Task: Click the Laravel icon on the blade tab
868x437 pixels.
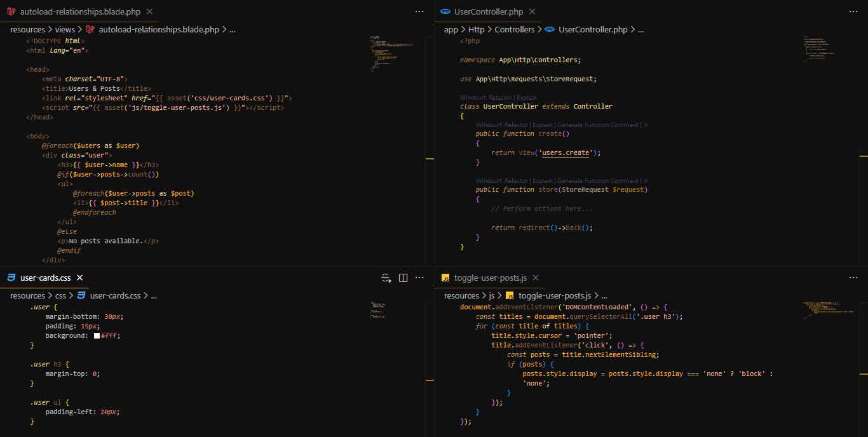Action: 11,11
